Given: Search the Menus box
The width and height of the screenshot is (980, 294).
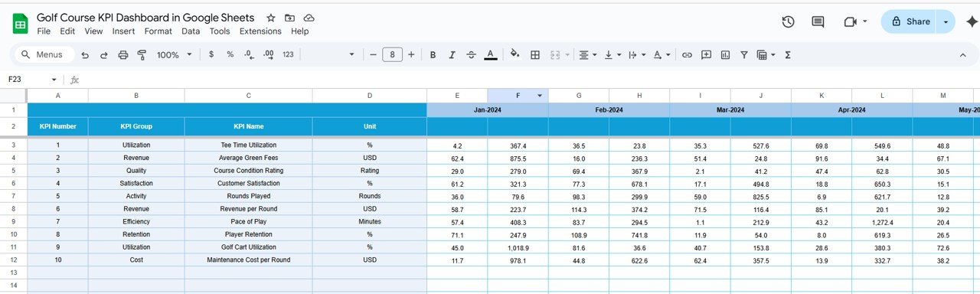Looking at the screenshot, I should click(44, 55).
